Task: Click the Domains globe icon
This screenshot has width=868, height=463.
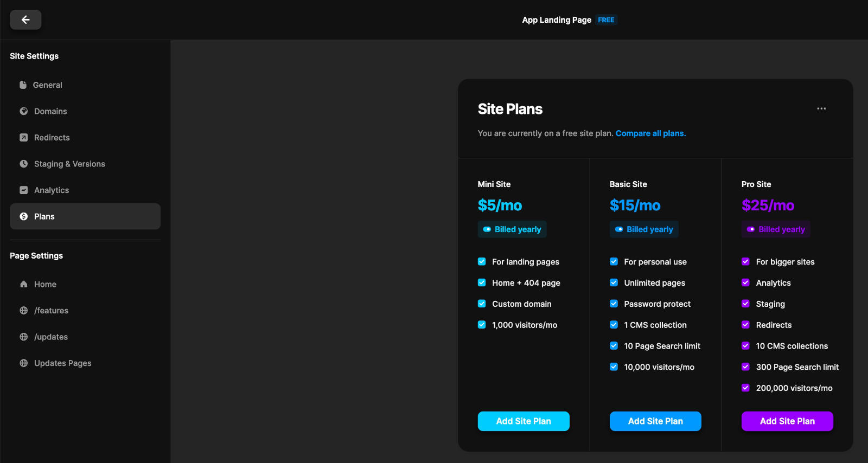Action: point(23,111)
